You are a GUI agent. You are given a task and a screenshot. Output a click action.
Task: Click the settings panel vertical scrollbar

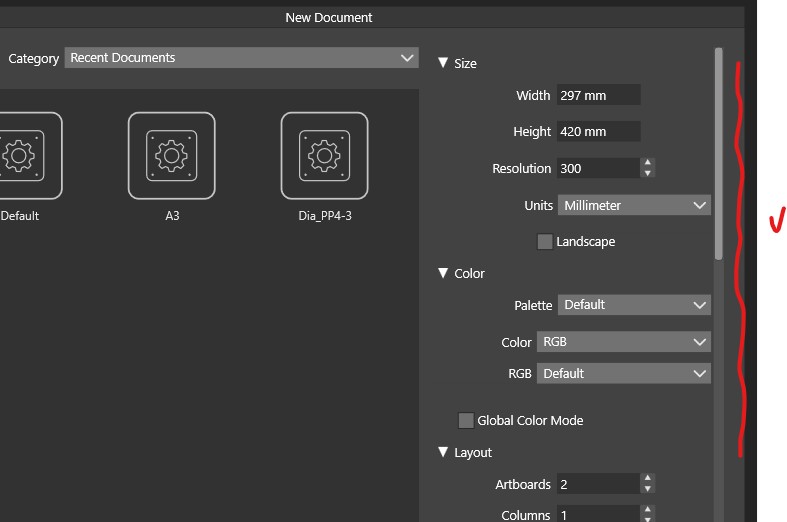[718, 150]
